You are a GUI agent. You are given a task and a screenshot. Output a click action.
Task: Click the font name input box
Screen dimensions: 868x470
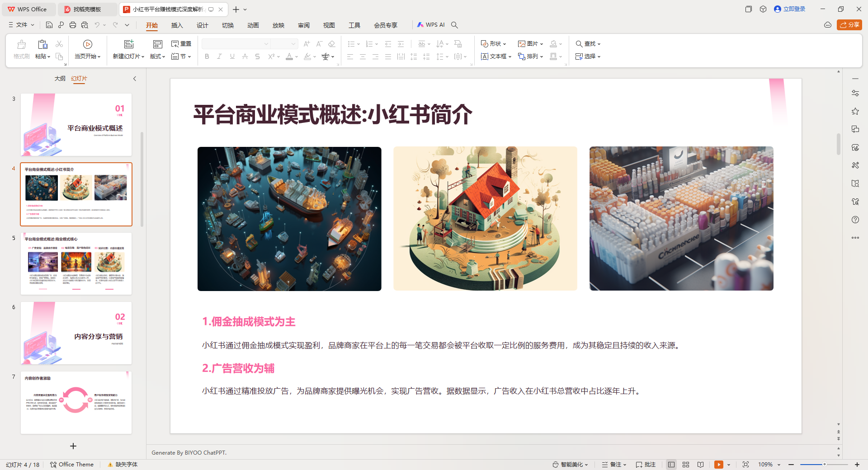pyautogui.click(x=236, y=44)
